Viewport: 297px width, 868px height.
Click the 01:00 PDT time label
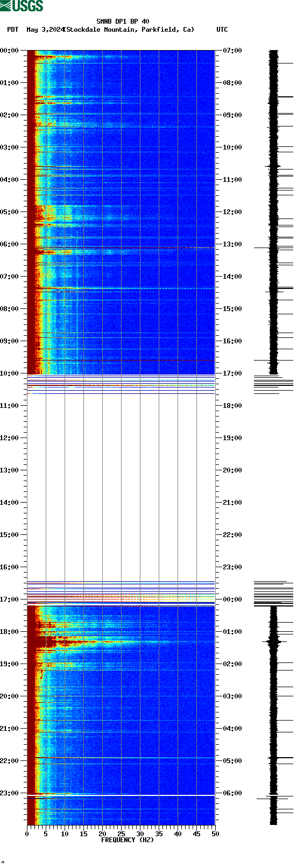tap(9, 83)
